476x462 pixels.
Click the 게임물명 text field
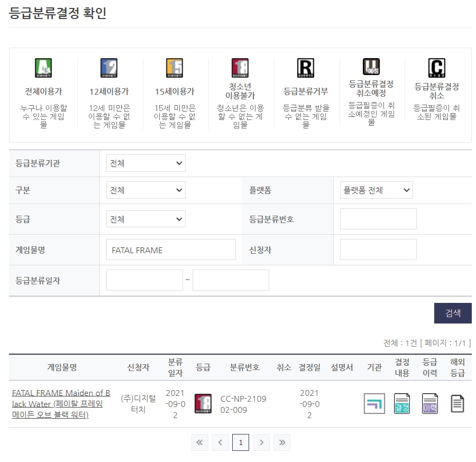171,250
